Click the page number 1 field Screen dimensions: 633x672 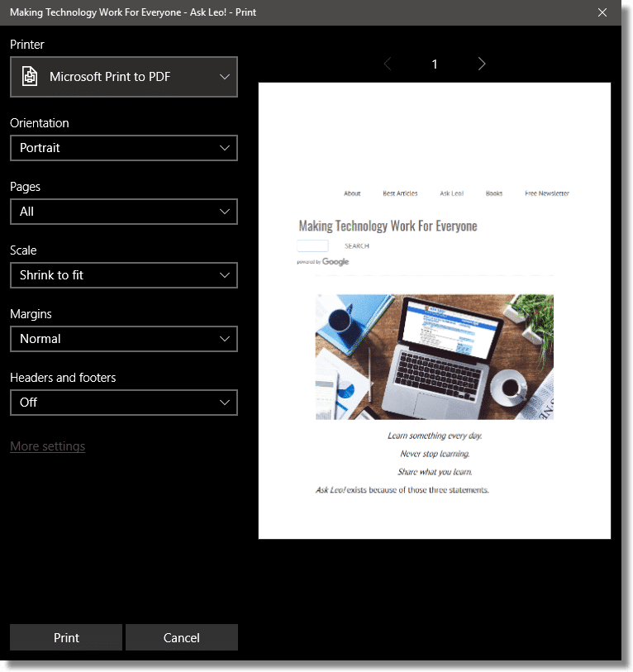point(435,64)
